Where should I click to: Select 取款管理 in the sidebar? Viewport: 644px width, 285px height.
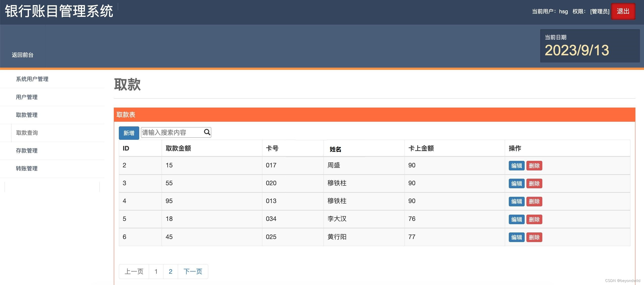tap(27, 115)
